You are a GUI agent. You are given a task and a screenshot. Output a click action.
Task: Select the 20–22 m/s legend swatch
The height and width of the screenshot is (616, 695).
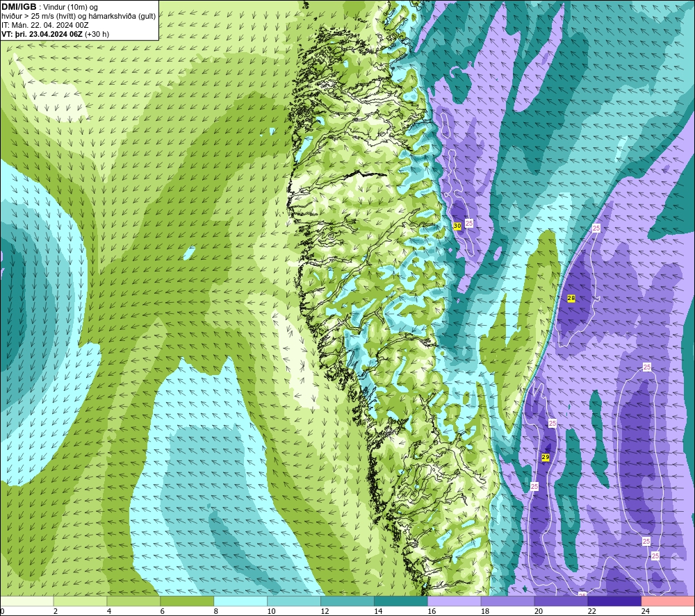click(x=561, y=601)
